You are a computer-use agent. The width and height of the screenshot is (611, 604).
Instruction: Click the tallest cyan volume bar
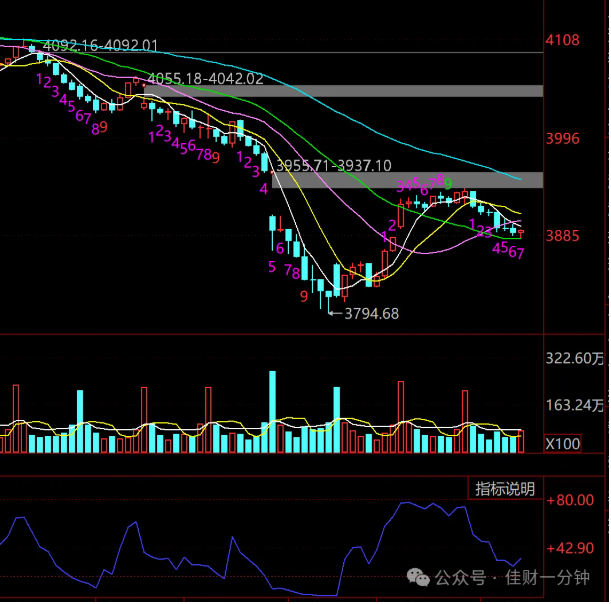point(272,411)
